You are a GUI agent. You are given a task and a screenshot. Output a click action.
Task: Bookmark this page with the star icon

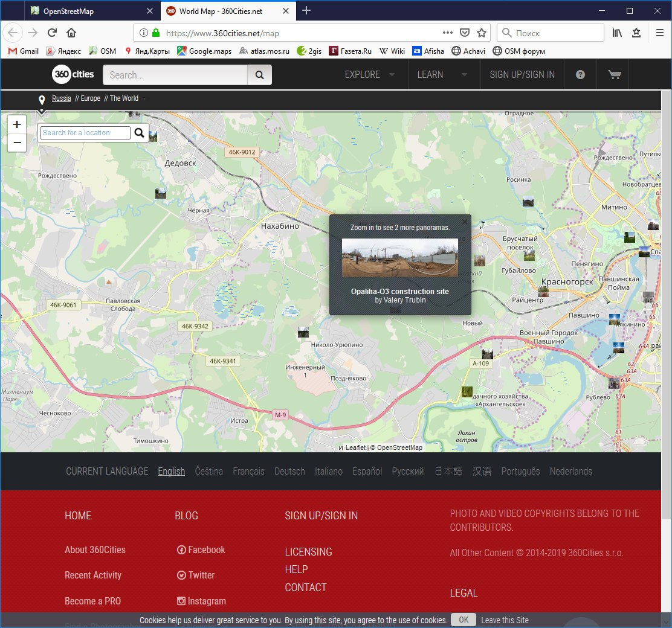[482, 33]
